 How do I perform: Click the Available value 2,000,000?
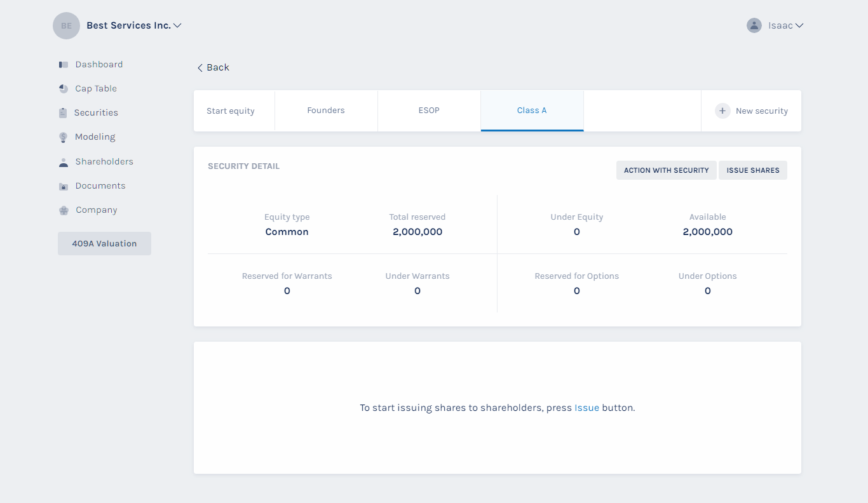[708, 232]
